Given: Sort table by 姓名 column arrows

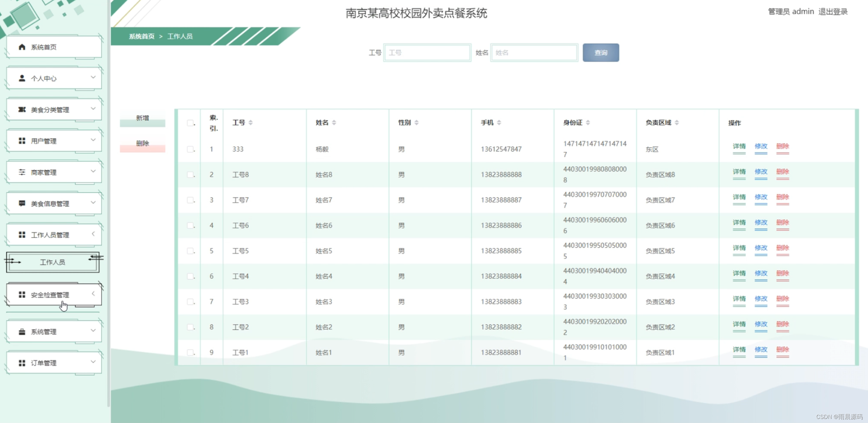Looking at the screenshot, I should pyautogui.click(x=334, y=123).
